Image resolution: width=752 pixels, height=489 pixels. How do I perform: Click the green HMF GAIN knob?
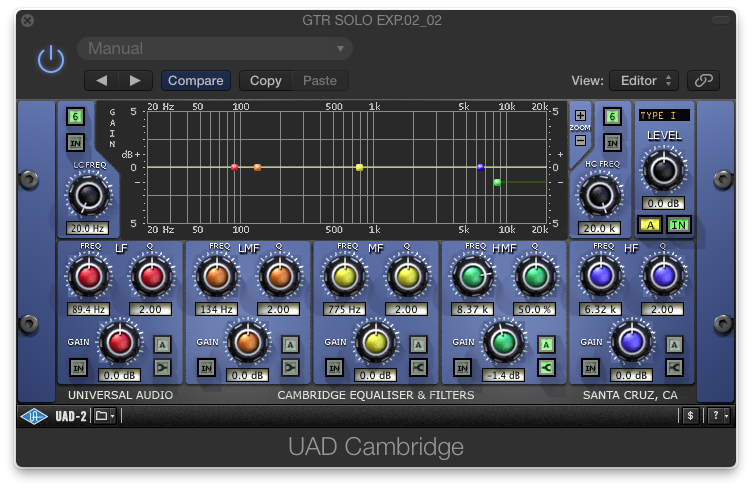pos(504,342)
